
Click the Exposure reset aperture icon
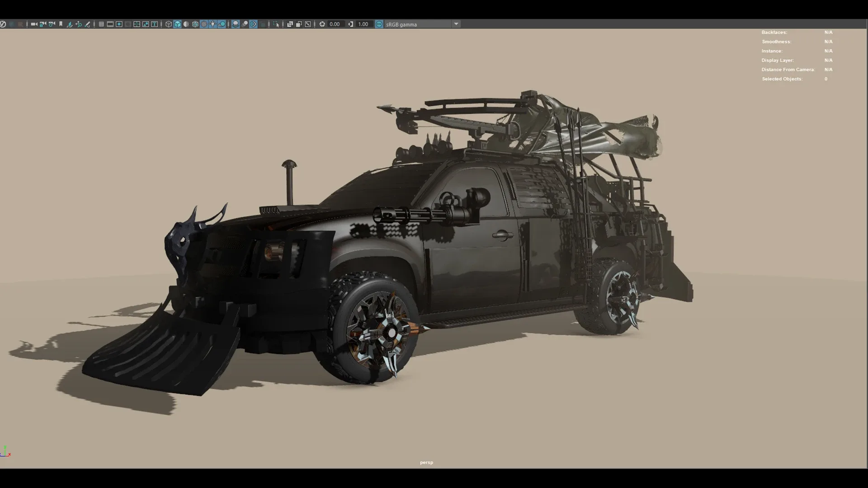(322, 24)
